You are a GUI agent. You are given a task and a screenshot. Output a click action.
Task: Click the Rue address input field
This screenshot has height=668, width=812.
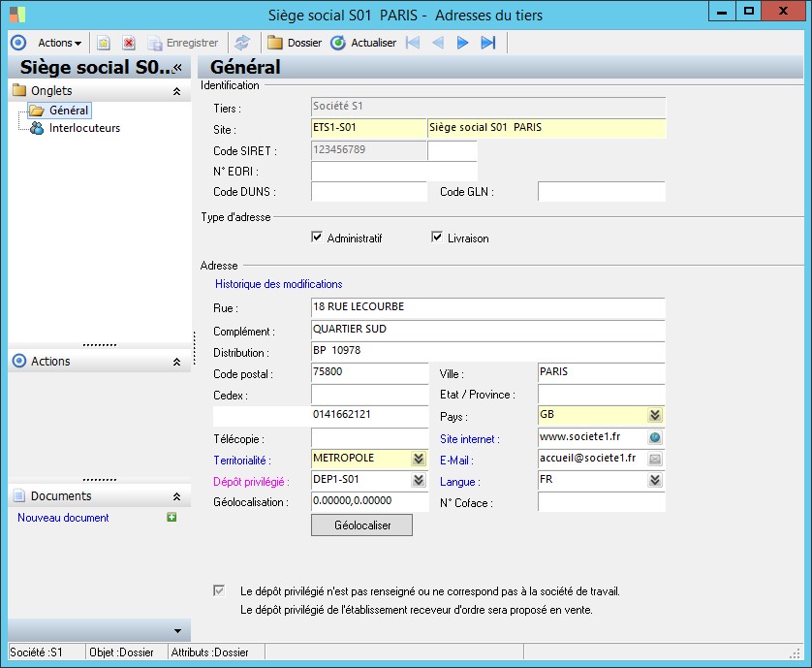[x=487, y=307]
